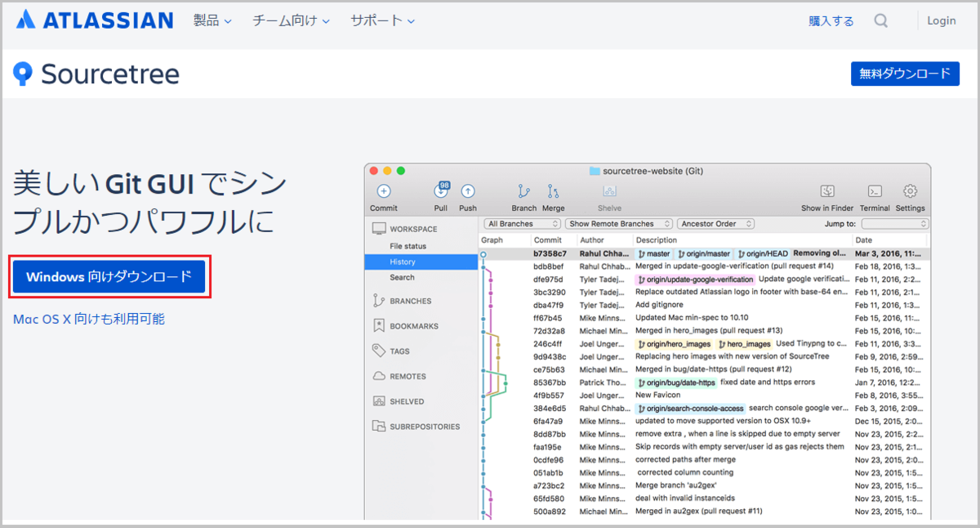Open the site search magnifier icon

click(880, 21)
